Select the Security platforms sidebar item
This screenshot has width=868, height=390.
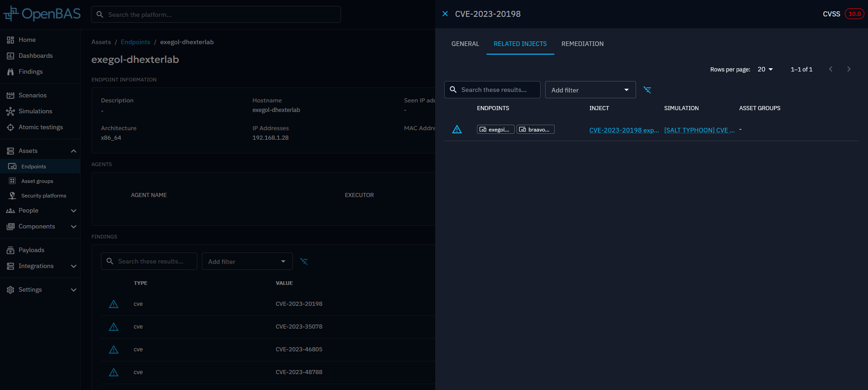43,196
